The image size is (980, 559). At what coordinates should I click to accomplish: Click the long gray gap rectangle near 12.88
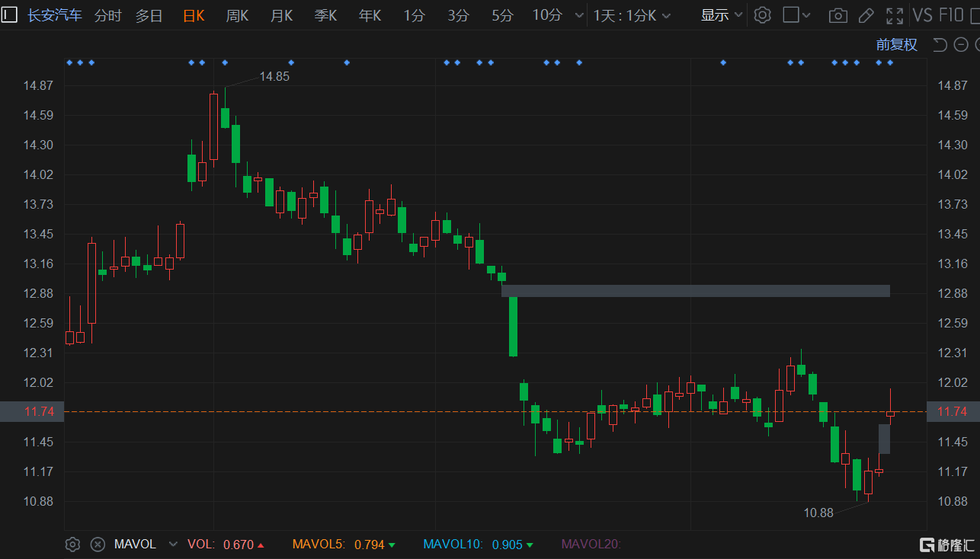(x=696, y=291)
